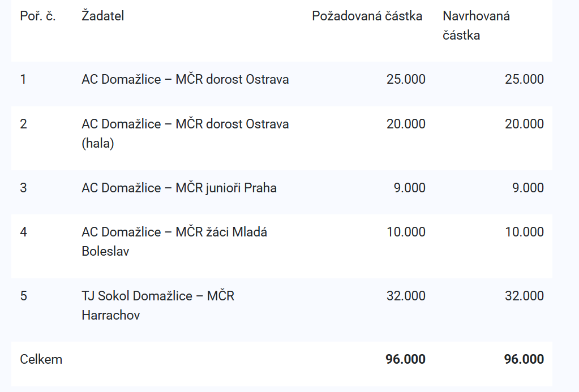Click order number 5 in first column
The height and width of the screenshot is (392, 579).
[23, 296]
